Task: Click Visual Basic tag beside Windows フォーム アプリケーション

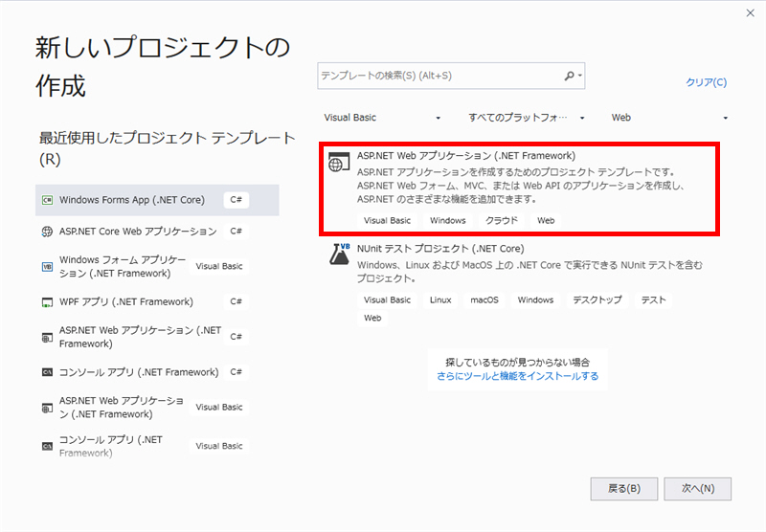Action: [219, 267]
